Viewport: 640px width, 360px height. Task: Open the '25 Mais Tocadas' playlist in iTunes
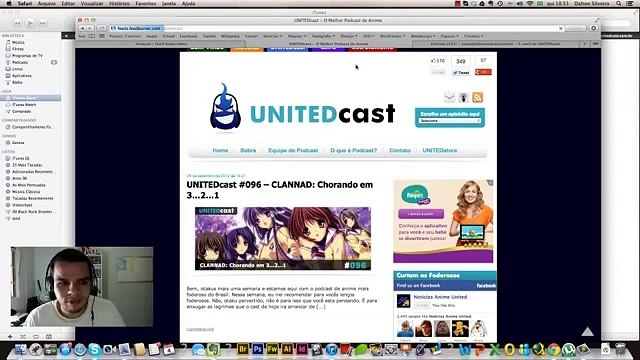click(27, 165)
